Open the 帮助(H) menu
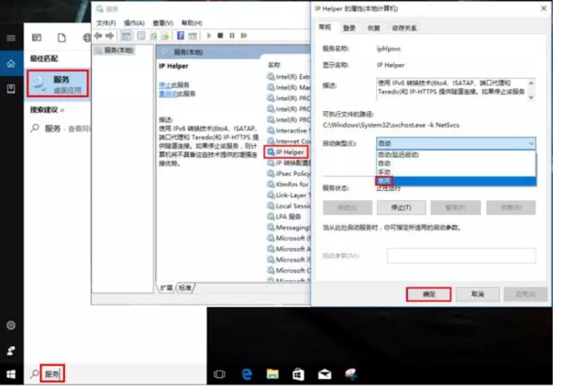The image size is (564, 392). click(x=192, y=24)
